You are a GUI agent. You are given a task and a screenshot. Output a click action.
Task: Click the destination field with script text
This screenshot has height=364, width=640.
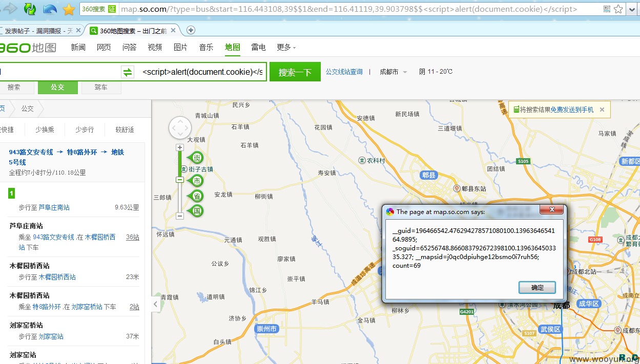coord(202,72)
